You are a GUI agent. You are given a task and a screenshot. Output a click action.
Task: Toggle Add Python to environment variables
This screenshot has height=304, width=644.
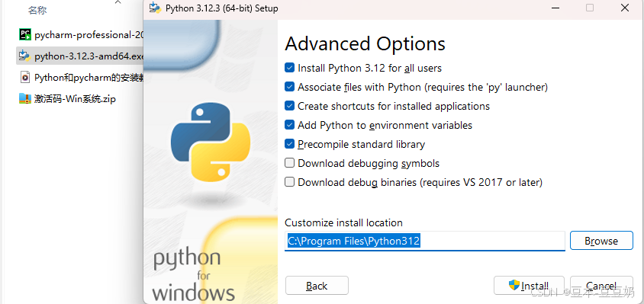pos(289,125)
